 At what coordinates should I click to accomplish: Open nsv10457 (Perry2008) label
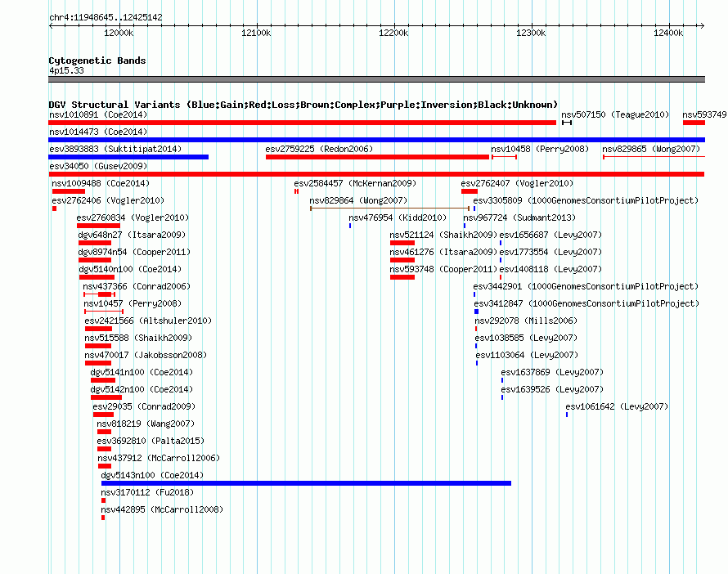(133, 303)
